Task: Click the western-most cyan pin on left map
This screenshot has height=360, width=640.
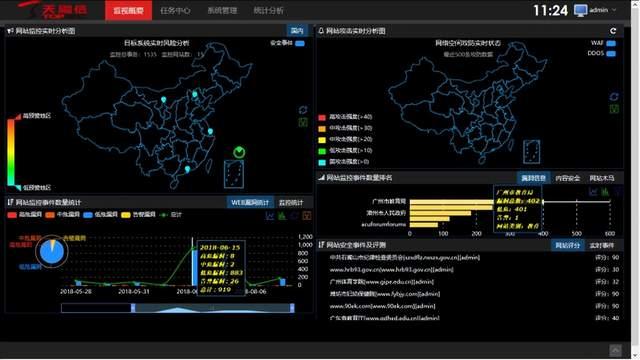Action: pos(164,100)
